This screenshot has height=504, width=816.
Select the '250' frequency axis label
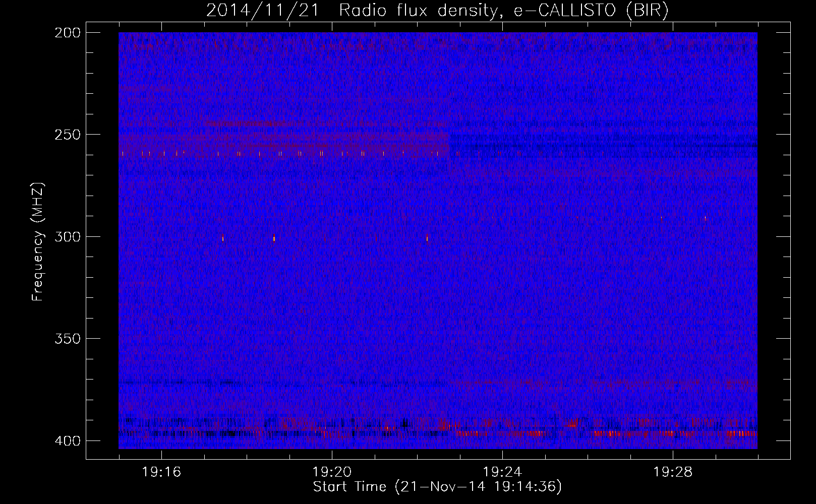tap(67, 135)
